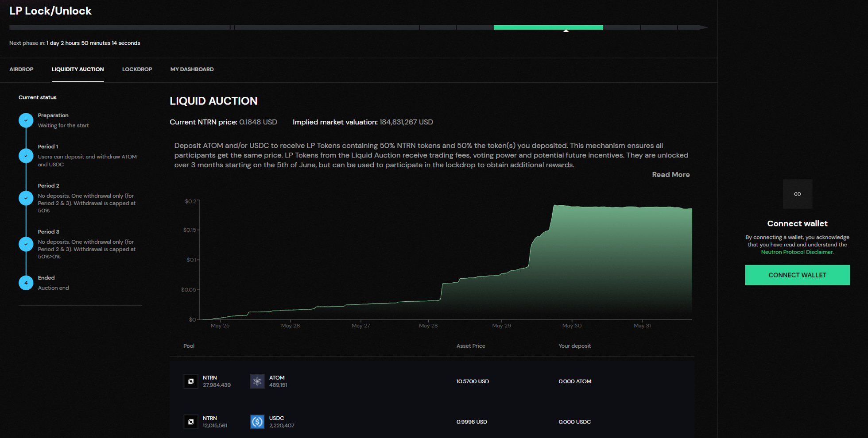This screenshot has height=438, width=868.
Task: Click the 'Asset Price' column header
Action: coord(471,346)
